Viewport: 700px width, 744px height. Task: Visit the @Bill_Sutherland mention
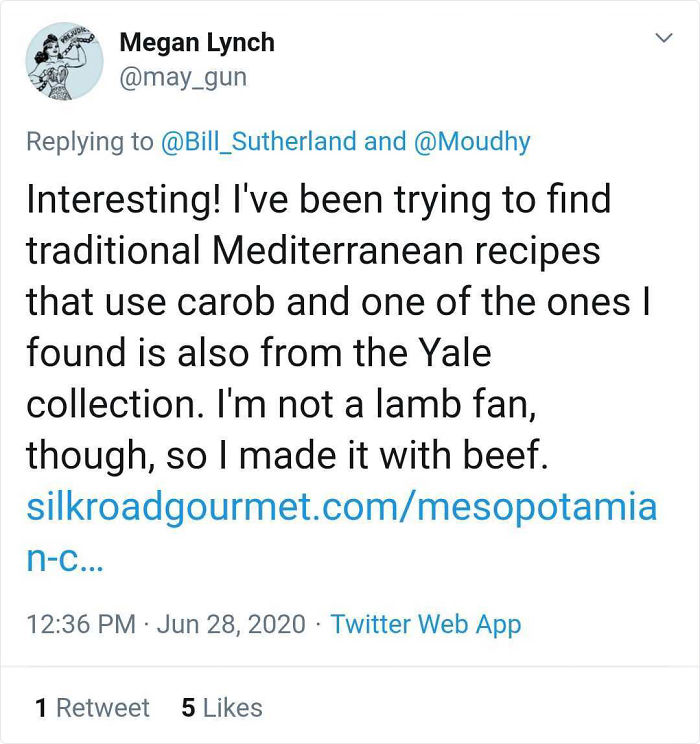[x=258, y=141]
